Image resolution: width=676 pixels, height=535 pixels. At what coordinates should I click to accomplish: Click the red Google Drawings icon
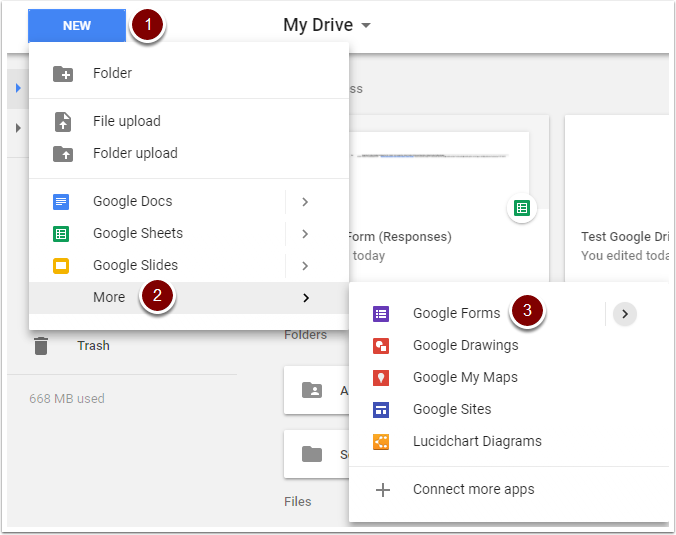(381, 346)
